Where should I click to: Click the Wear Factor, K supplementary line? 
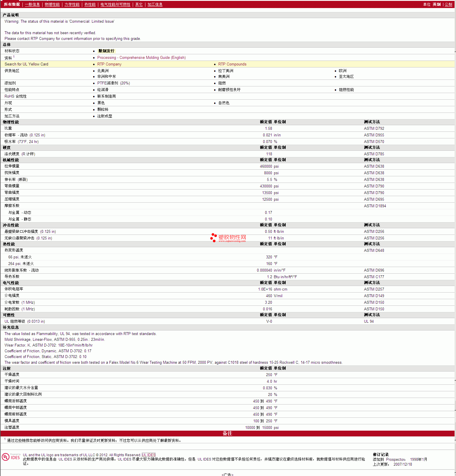(x=49, y=345)
